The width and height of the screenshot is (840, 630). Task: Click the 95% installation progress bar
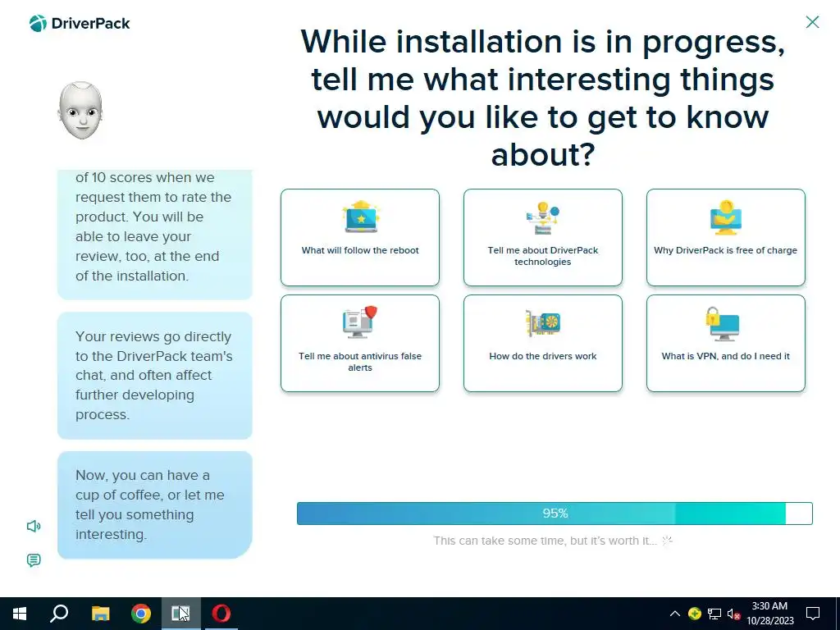[x=555, y=514]
